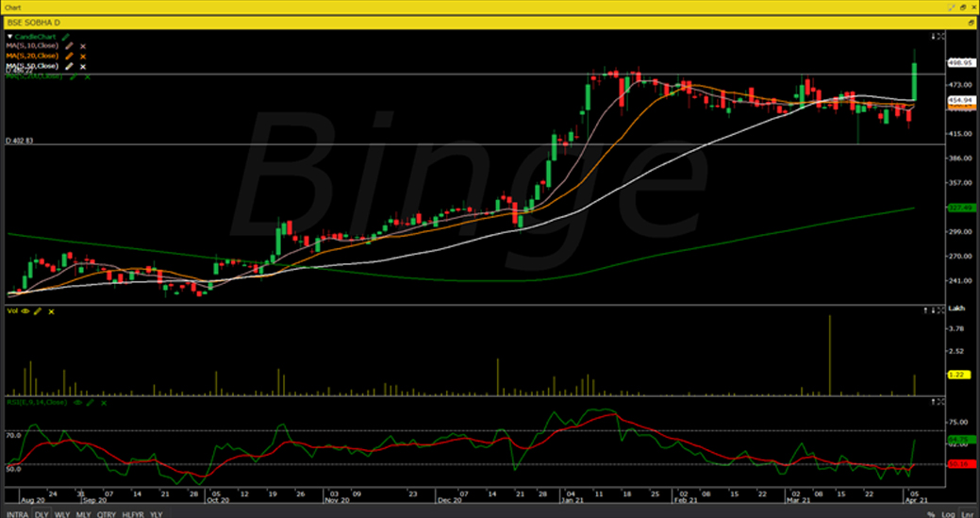Edit the Vol indicator with its pencil

pyautogui.click(x=38, y=310)
